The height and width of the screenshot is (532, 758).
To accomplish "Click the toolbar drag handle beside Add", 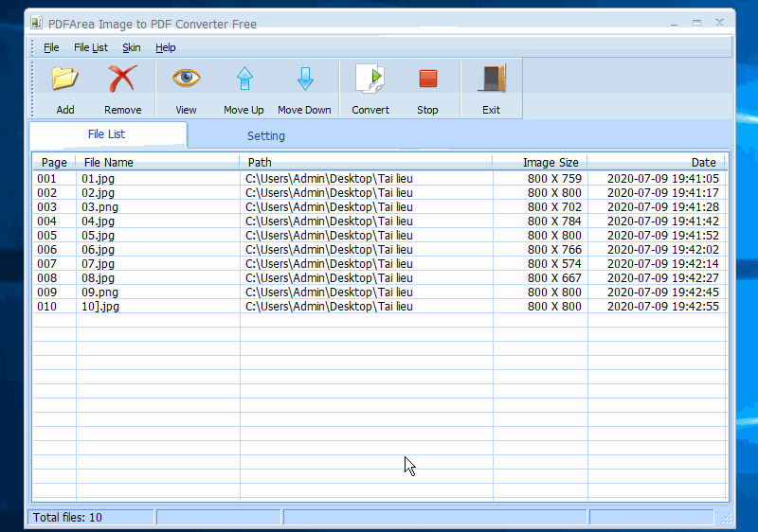I will (x=32, y=89).
